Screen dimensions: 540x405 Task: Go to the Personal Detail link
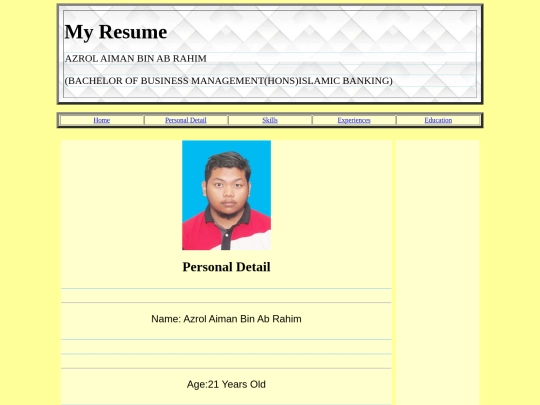coord(186,120)
